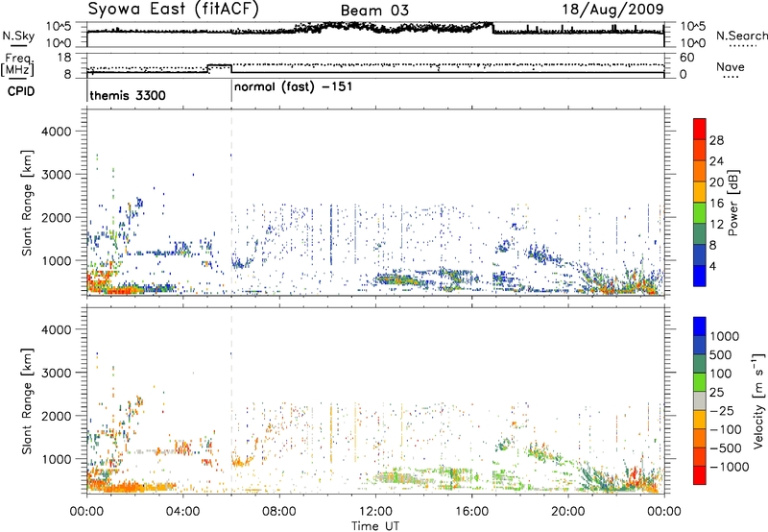Click the 'N.Search' legend label

(741, 36)
